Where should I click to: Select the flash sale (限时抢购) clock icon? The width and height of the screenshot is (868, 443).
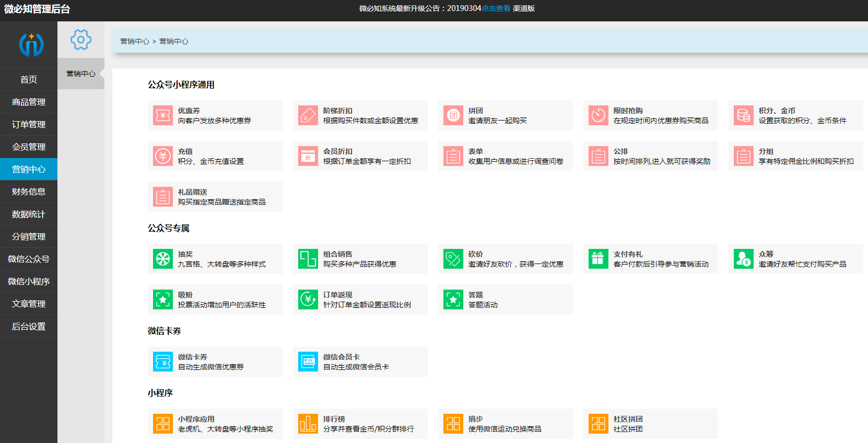[599, 115]
